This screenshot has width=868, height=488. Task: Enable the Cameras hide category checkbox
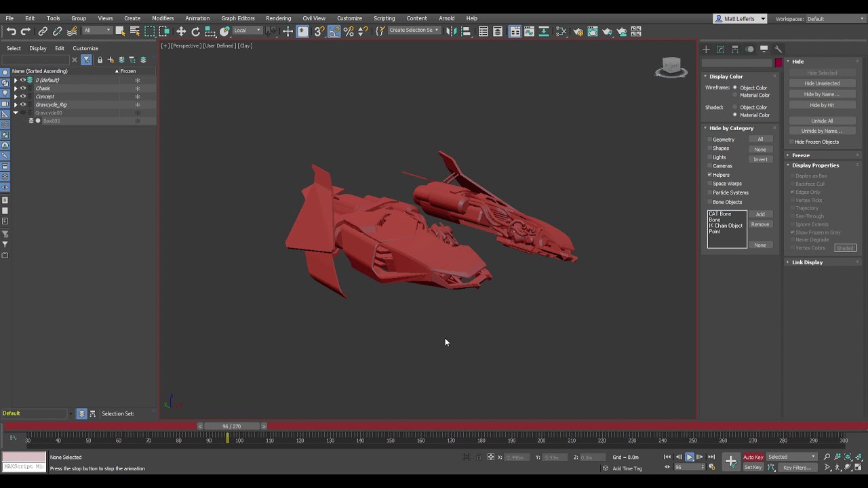(x=710, y=165)
